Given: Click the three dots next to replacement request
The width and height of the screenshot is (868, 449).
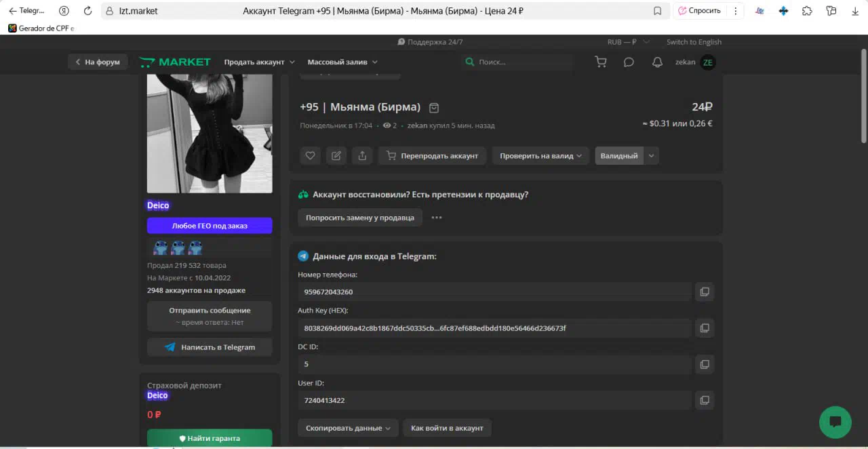Looking at the screenshot, I should click(x=437, y=218).
